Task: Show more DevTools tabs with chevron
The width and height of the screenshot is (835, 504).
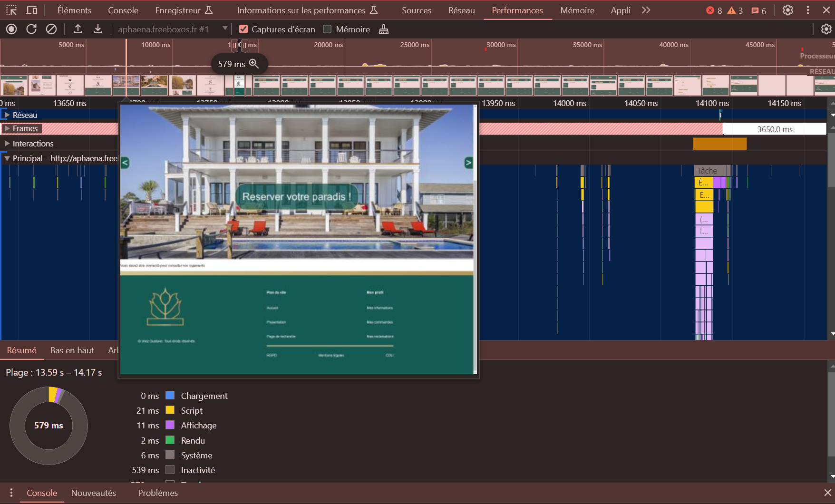Action: [x=646, y=10]
